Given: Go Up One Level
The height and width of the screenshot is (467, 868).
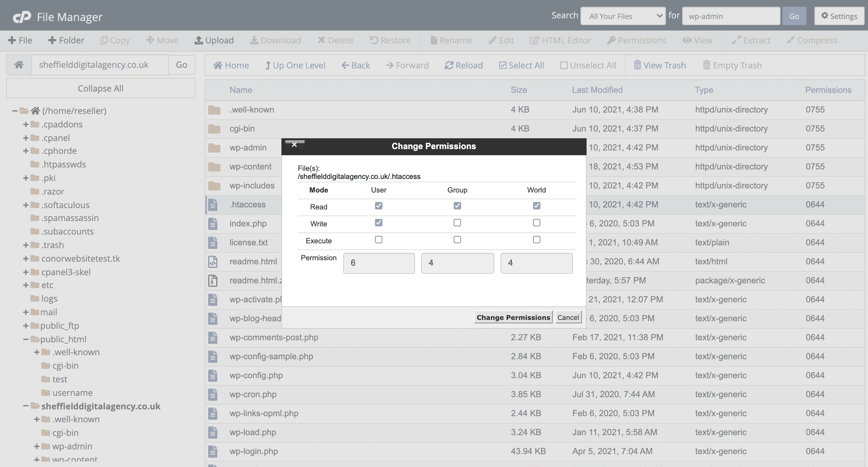Looking at the screenshot, I should 295,65.
